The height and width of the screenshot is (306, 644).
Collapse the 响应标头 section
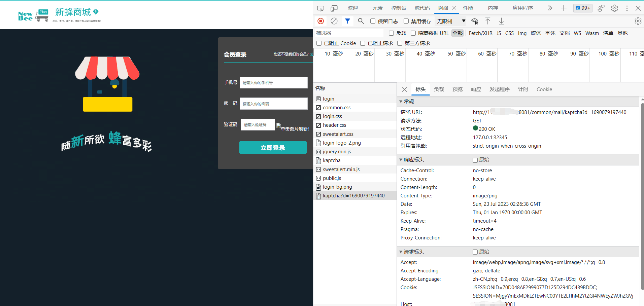(x=401, y=160)
